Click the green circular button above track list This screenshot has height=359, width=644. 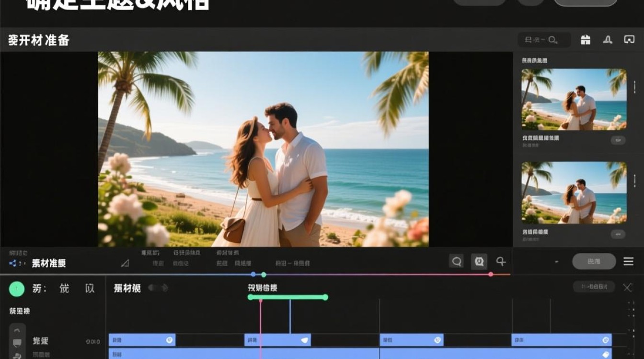pyautogui.click(x=17, y=289)
